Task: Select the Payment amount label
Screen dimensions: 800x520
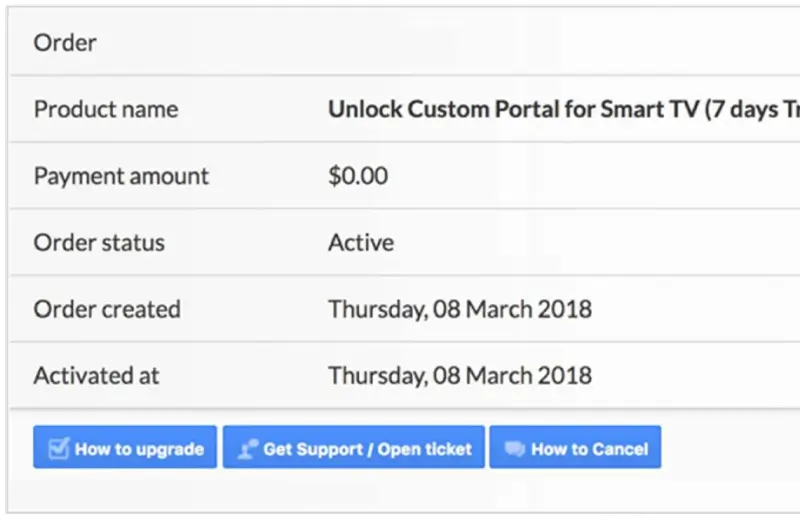Action: click(121, 176)
